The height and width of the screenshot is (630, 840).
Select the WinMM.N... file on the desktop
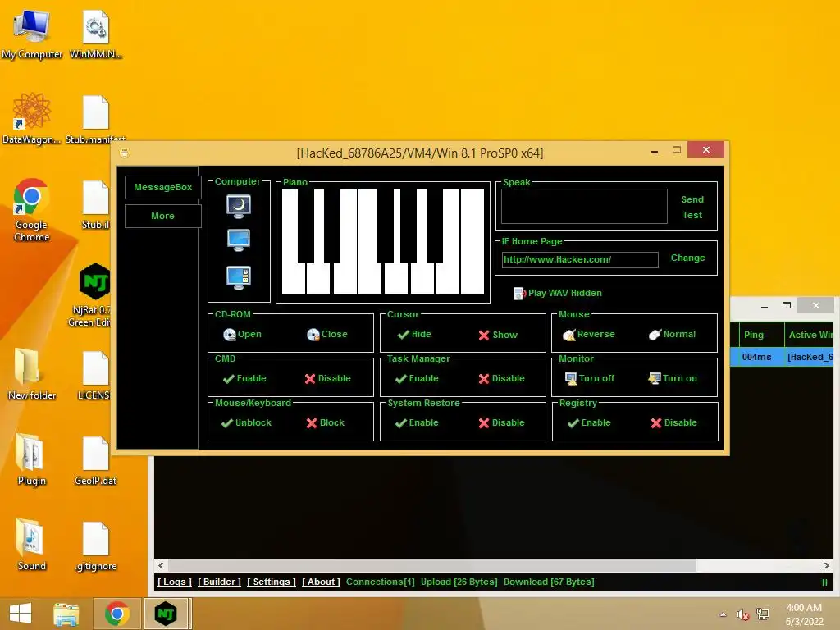pos(96,34)
